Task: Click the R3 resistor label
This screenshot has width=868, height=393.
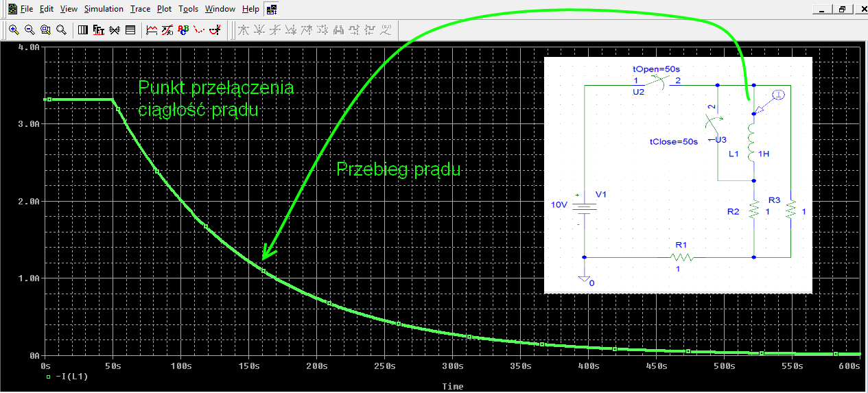Action: click(x=774, y=200)
